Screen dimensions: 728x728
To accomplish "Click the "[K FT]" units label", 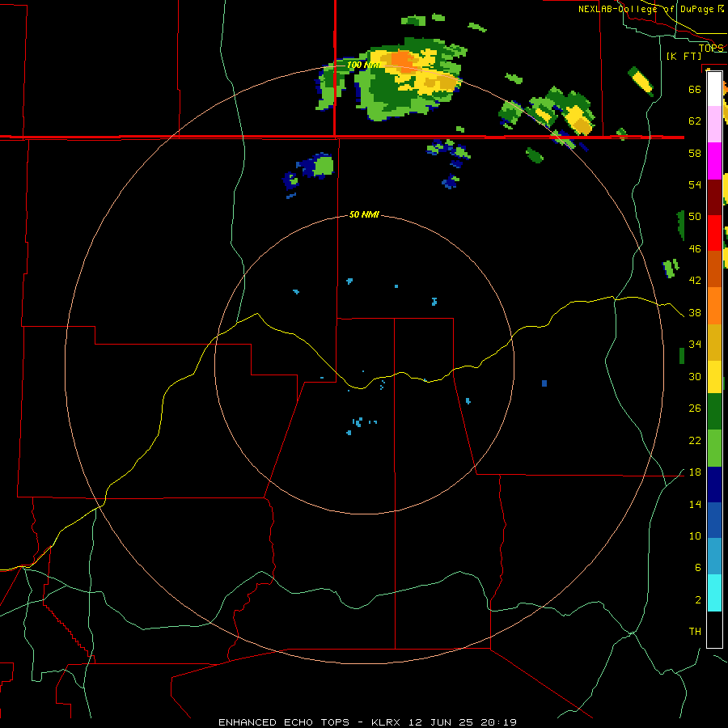I will click(684, 56).
